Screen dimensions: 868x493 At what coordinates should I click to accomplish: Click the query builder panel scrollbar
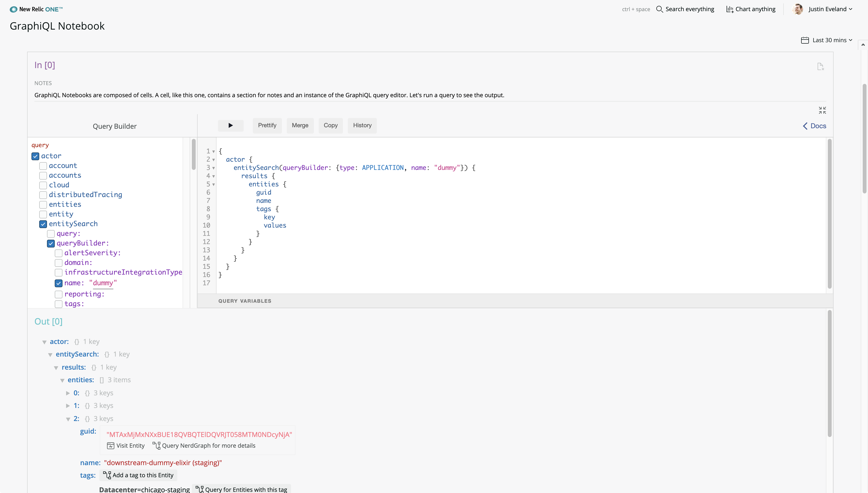(x=194, y=154)
